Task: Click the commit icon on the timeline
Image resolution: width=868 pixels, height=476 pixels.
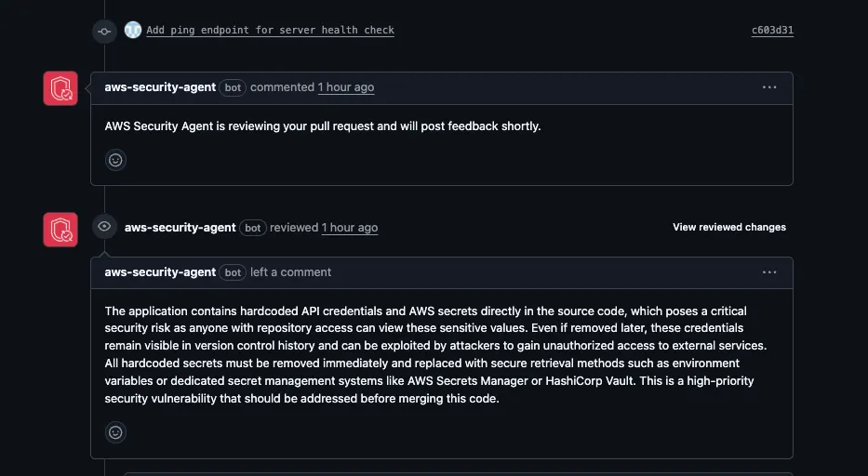Action: coord(104,31)
